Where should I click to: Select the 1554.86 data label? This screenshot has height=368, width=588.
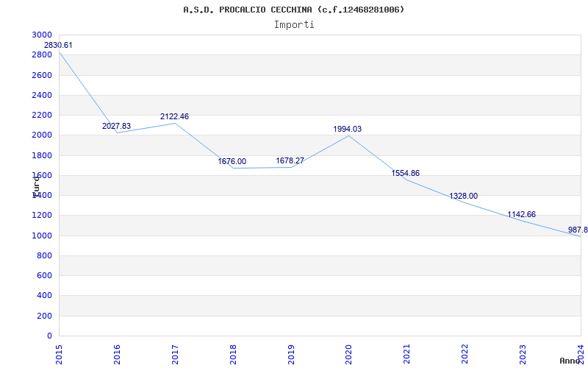tap(406, 174)
